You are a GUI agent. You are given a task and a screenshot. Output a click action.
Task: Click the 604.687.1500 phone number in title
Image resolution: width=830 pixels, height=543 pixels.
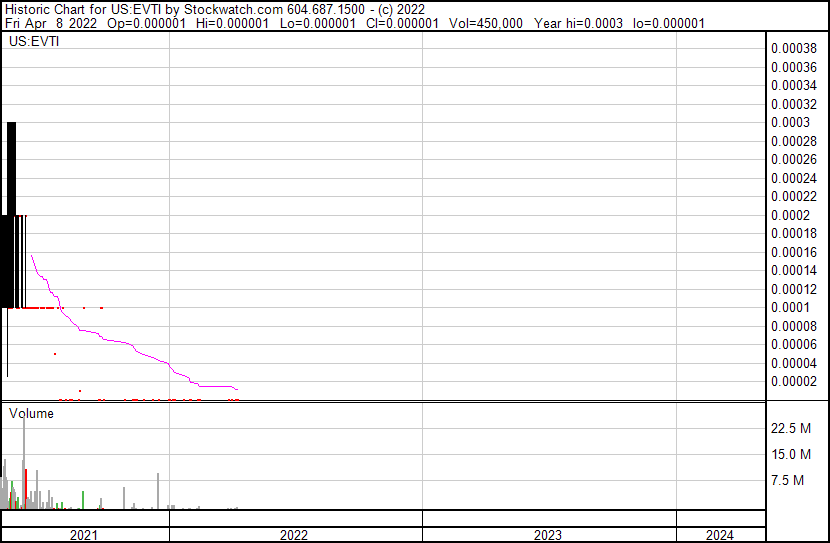(326, 10)
